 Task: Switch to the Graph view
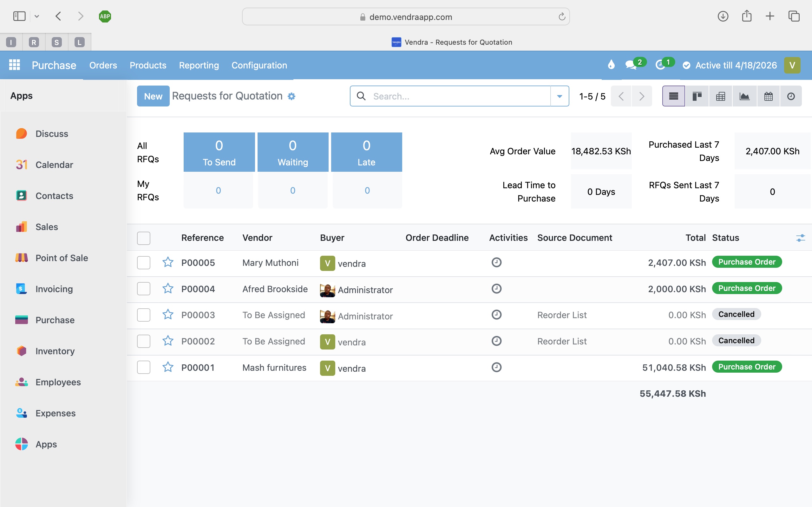(744, 96)
